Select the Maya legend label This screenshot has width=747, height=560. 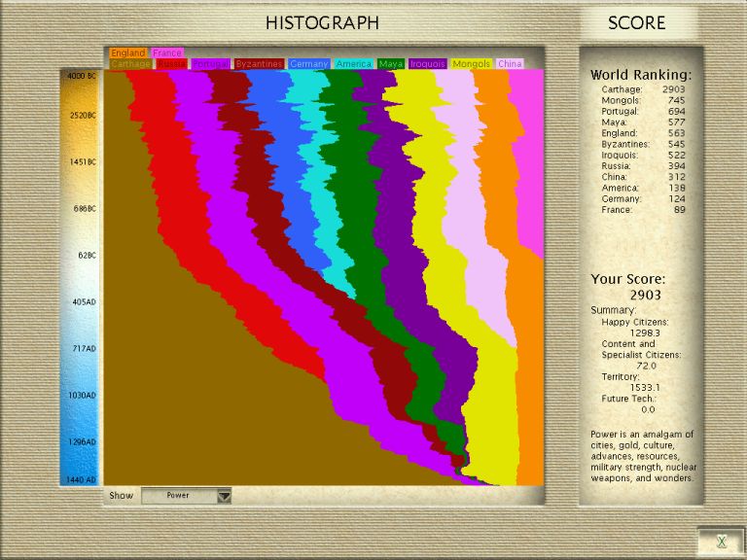(x=392, y=64)
